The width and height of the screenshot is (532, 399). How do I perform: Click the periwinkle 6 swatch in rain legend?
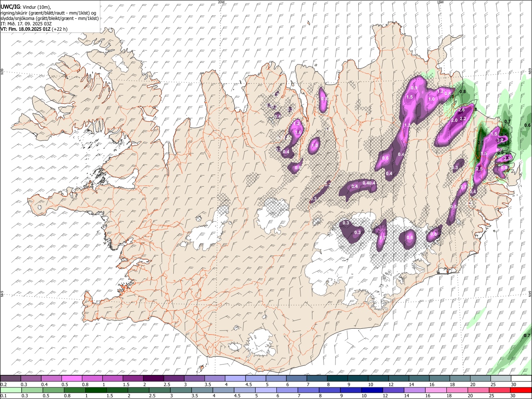287,390
